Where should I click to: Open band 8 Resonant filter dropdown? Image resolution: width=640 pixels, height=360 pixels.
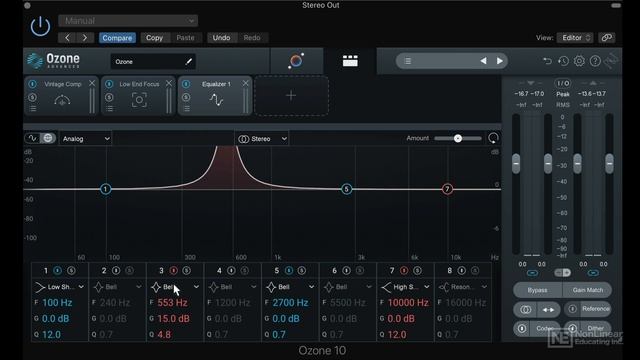pyautogui.click(x=463, y=287)
